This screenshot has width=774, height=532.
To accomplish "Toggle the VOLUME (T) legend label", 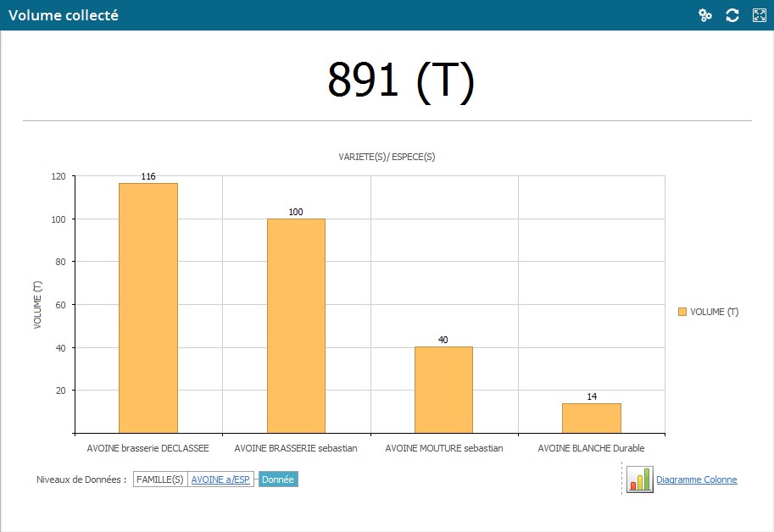I will tap(714, 312).
